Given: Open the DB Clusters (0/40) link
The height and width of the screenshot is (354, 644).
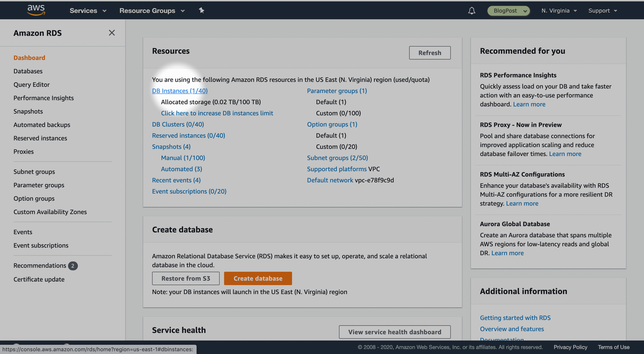Looking at the screenshot, I should (178, 124).
